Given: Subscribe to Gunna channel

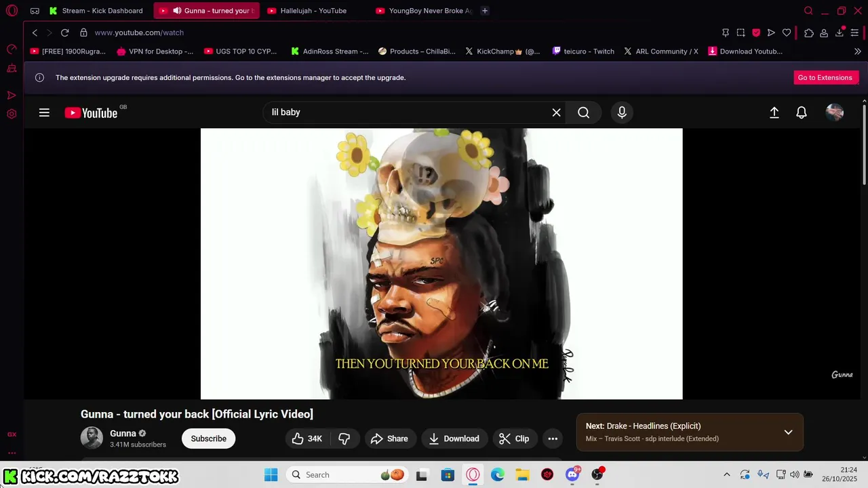Looking at the screenshot, I should click(x=208, y=439).
